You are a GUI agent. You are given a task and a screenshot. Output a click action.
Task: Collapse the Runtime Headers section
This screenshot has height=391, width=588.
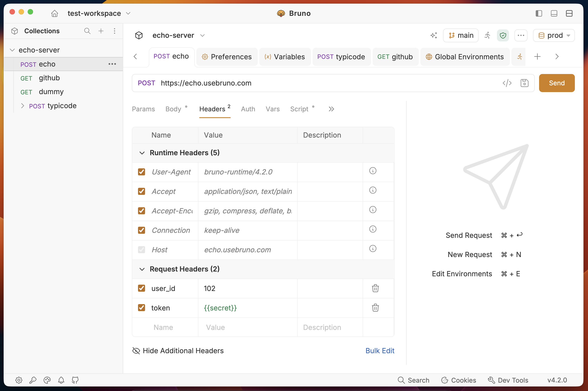click(x=142, y=153)
